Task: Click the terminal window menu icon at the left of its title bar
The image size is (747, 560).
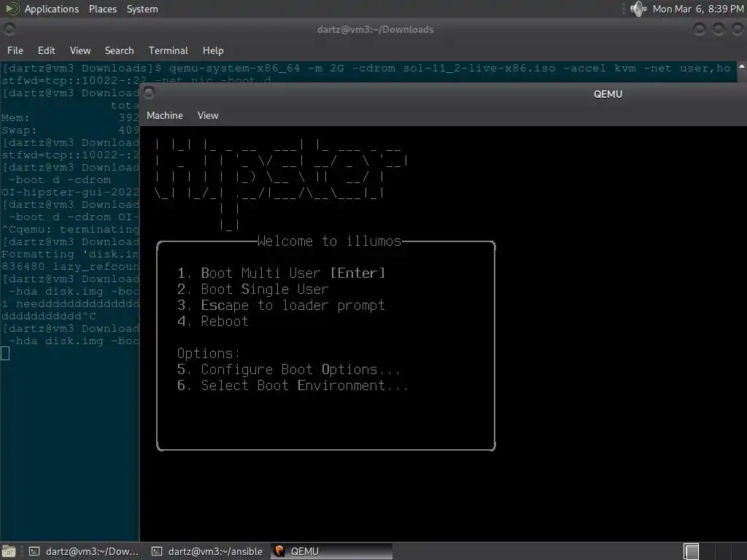Action: click(9, 29)
